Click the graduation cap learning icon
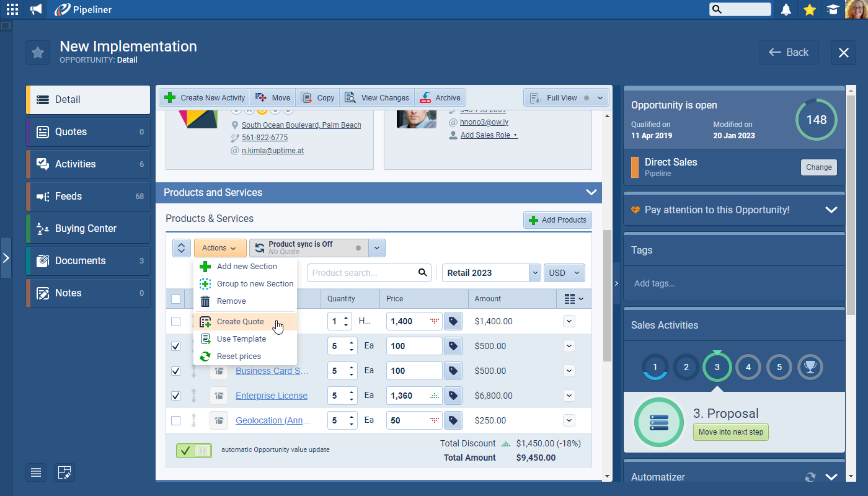Image resolution: width=868 pixels, height=496 pixels. pos(833,9)
